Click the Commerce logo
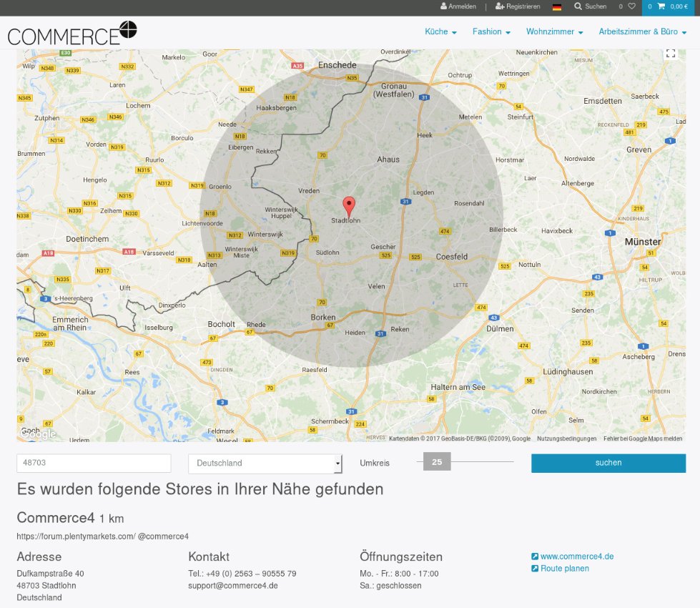Viewport: 700px width, 608px height. 72,34
